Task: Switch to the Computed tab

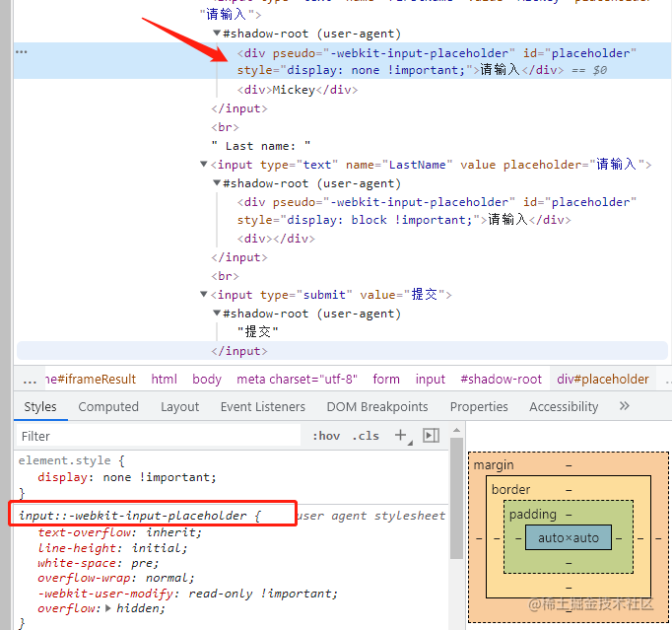Action: [108, 406]
